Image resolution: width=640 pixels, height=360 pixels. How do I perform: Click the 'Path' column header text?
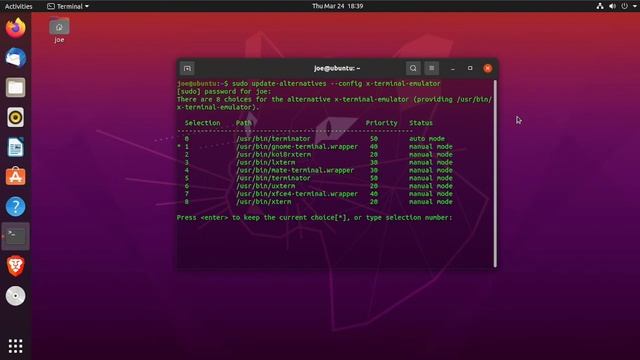pos(244,123)
